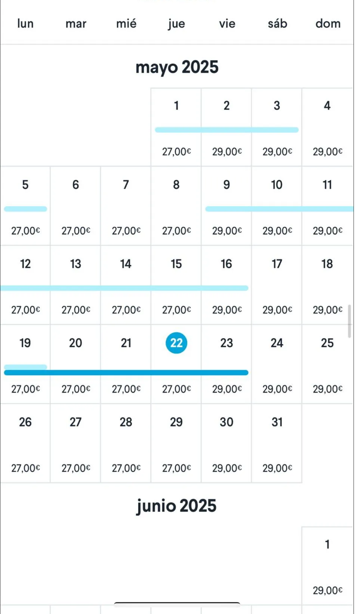364x614 pixels.
Task: Select Monday May 5 date
Action: tap(25, 206)
